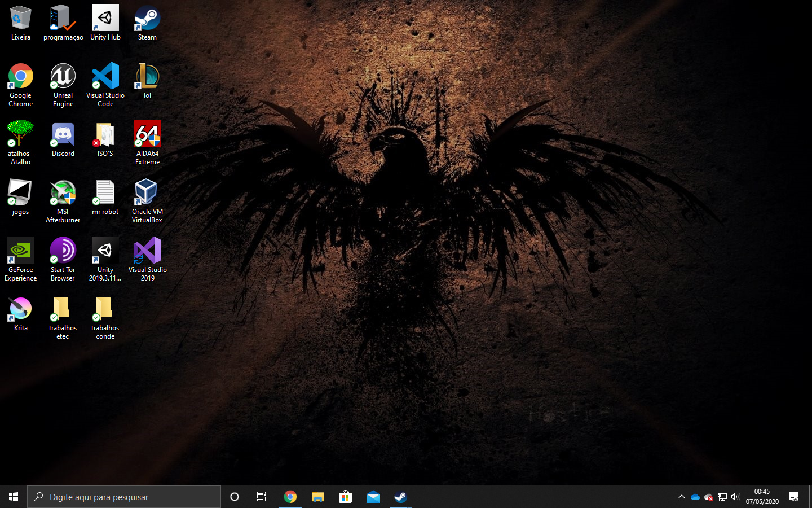Open the notification Action Center
Image resolution: width=812 pixels, height=508 pixels.
coord(793,497)
